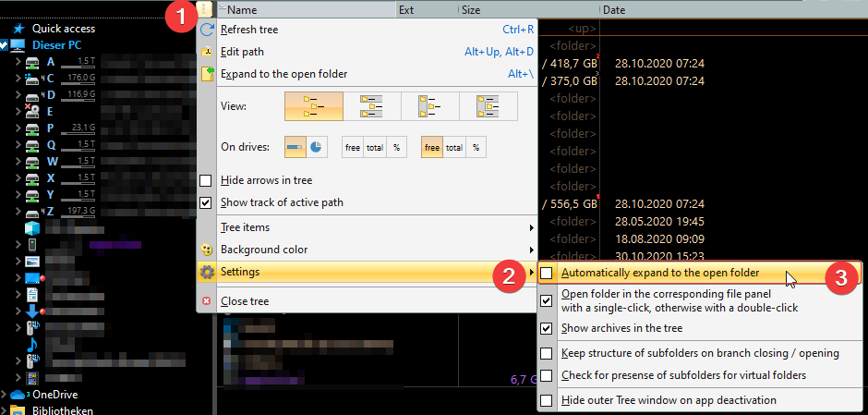The image size is (868, 415).
Task: Click the Refresh tree icon
Action: click(207, 30)
